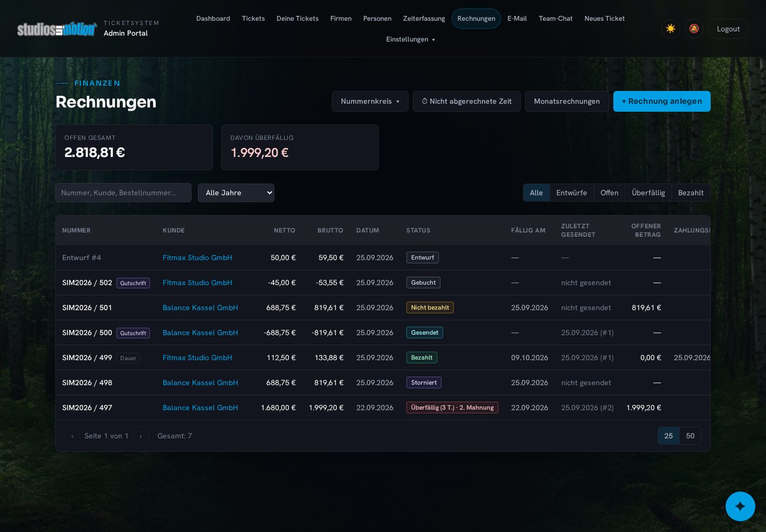Open invoice SIM2026 / 501
The image size is (766, 532).
click(87, 308)
